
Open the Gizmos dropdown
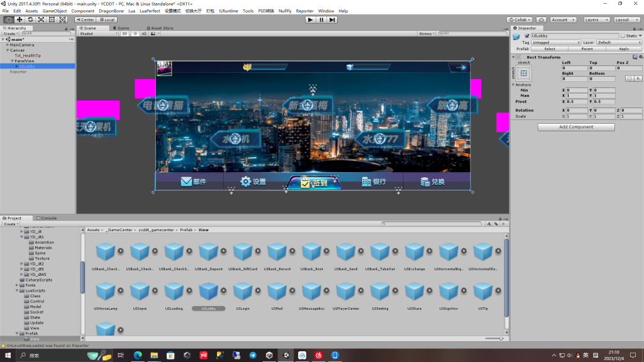427,34
